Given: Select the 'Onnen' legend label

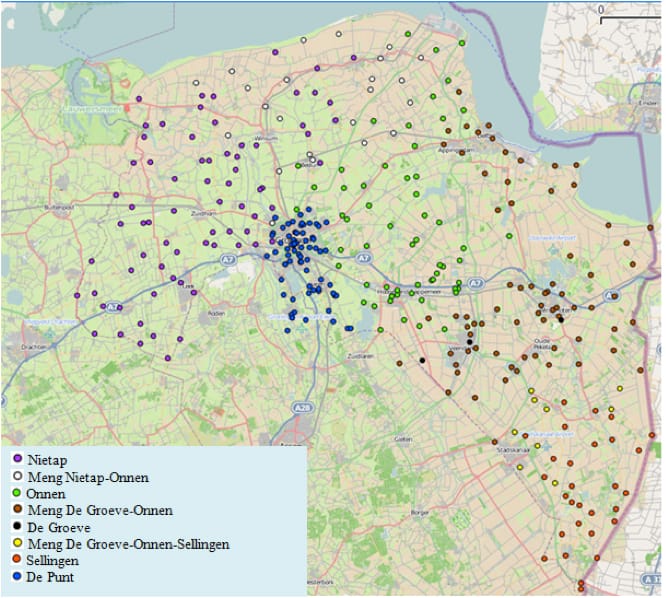Looking at the screenshot, I should point(46,494).
